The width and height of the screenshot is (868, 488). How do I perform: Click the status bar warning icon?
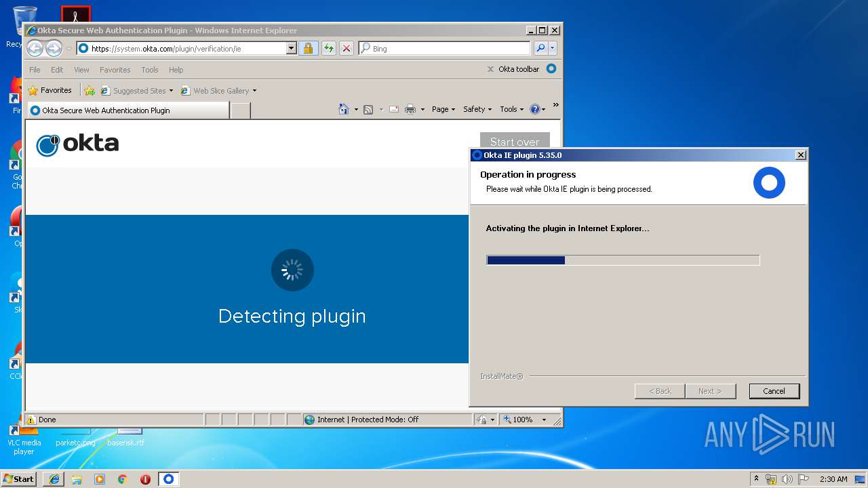[x=31, y=420]
